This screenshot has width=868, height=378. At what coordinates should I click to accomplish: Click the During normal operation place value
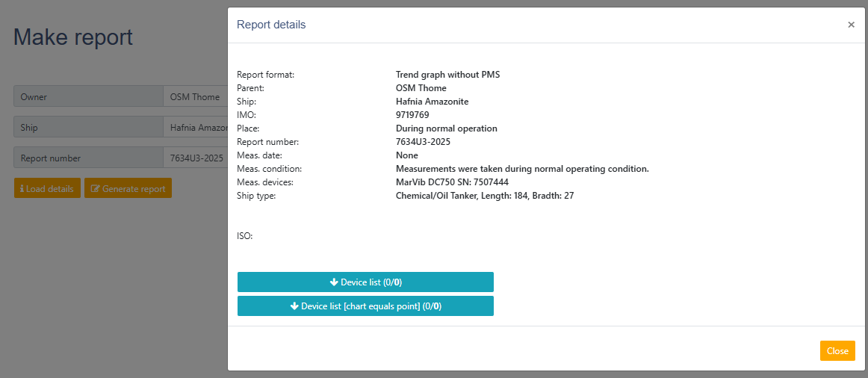[446, 128]
